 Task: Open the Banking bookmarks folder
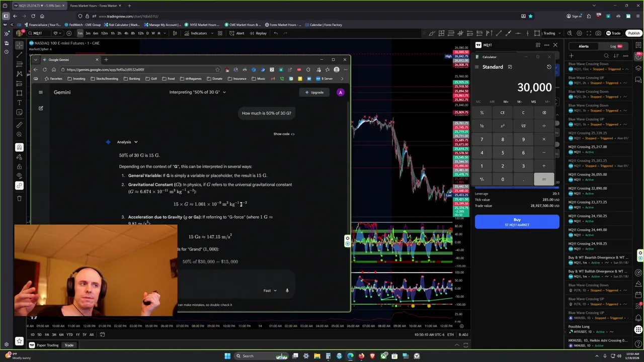click(131, 78)
